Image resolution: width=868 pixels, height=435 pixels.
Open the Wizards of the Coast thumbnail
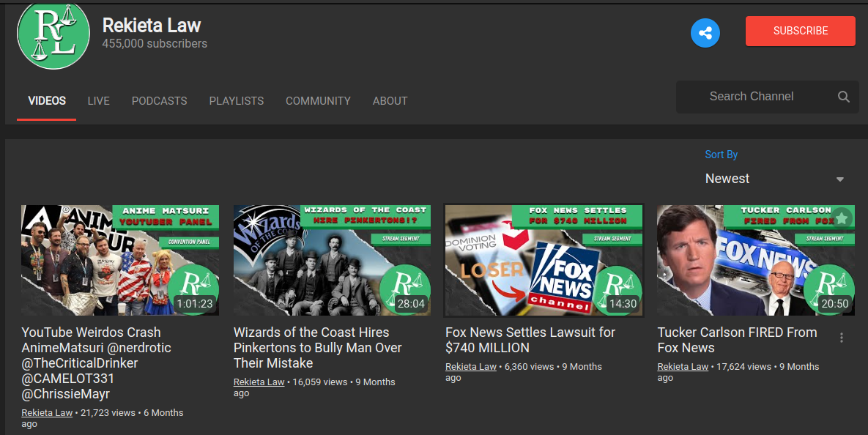(x=332, y=260)
